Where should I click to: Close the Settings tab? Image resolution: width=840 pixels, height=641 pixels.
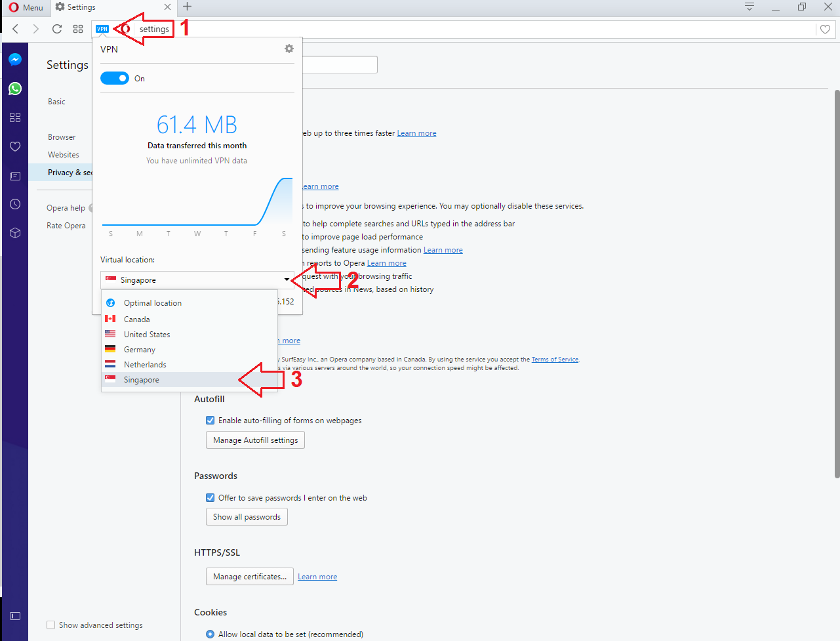pyautogui.click(x=167, y=7)
